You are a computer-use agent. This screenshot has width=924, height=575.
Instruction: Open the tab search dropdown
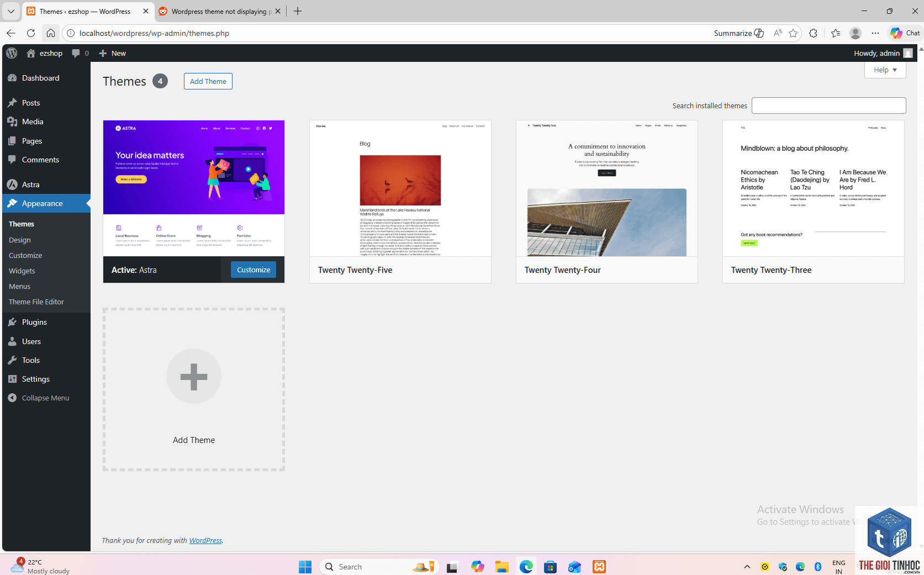pos(10,11)
